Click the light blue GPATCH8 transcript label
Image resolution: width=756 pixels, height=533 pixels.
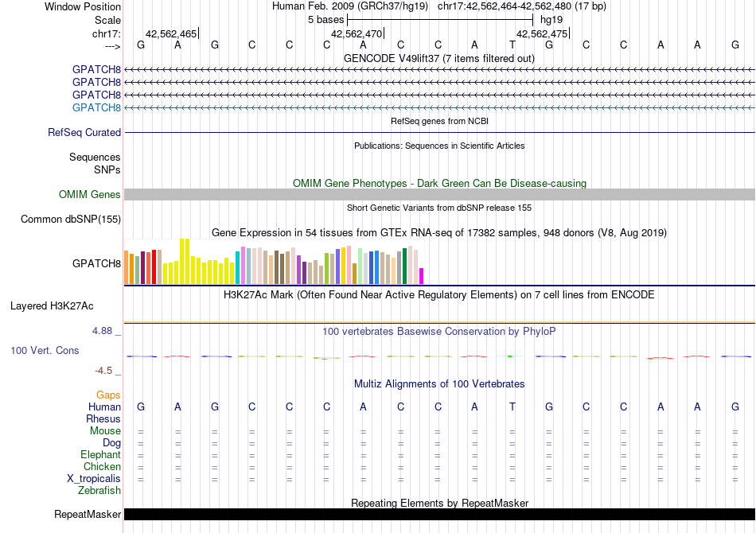96,107
